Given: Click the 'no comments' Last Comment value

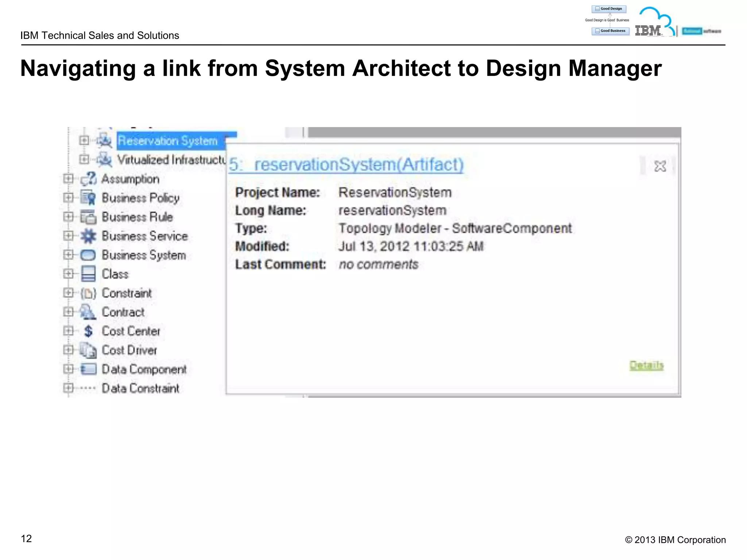Looking at the screenshot, I should tap(378, 264).
